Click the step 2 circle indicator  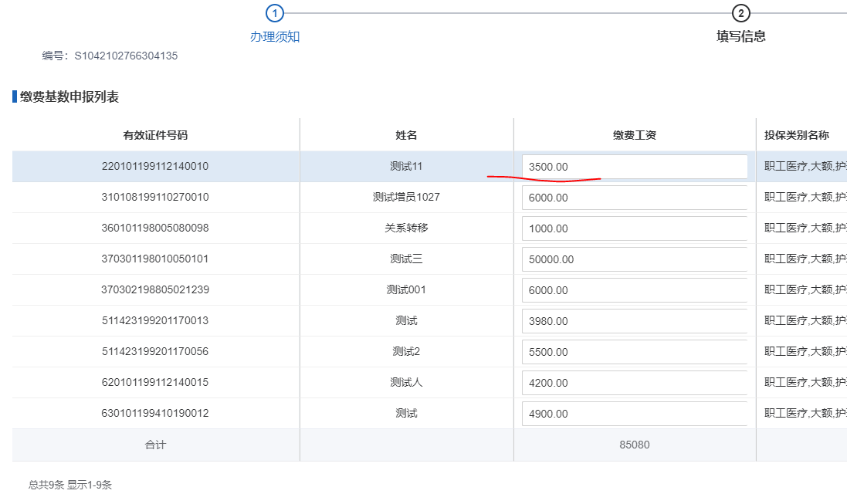pos(740,13)
